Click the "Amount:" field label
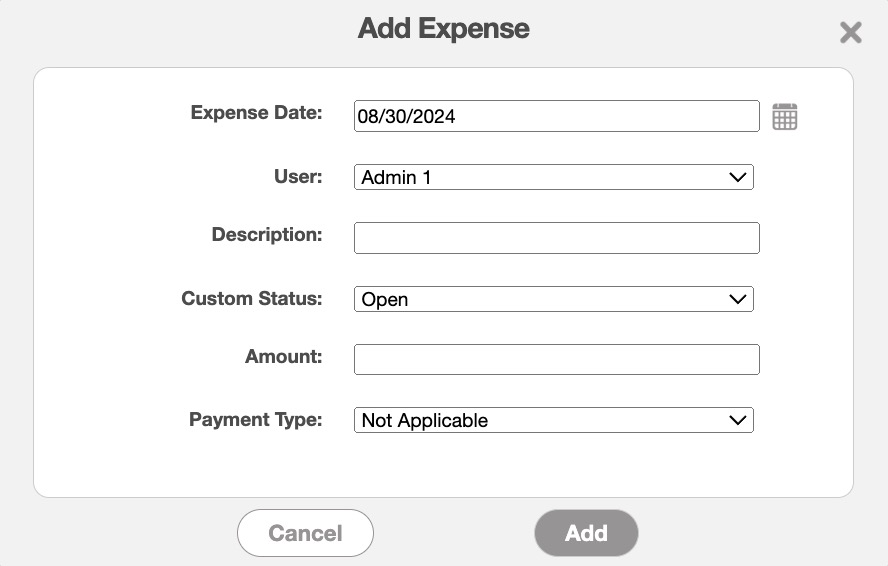The width and height of the screenshot is (888, 566). coord(283,357)
